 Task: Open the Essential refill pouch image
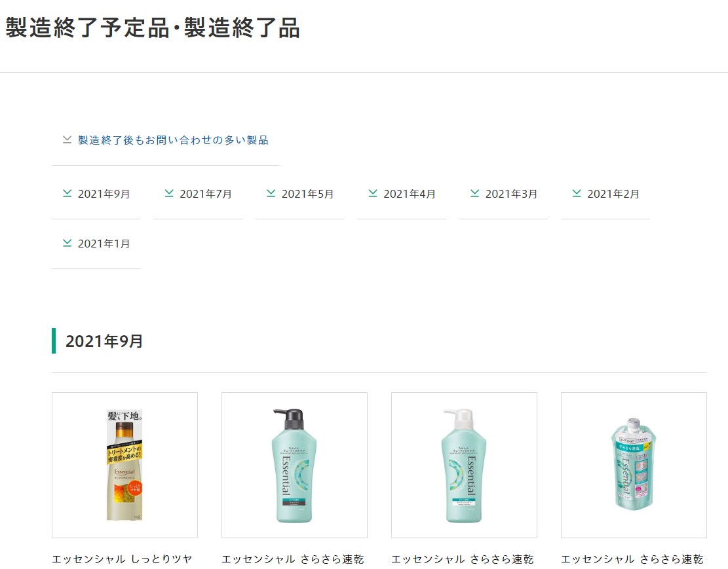click(634, 465)
